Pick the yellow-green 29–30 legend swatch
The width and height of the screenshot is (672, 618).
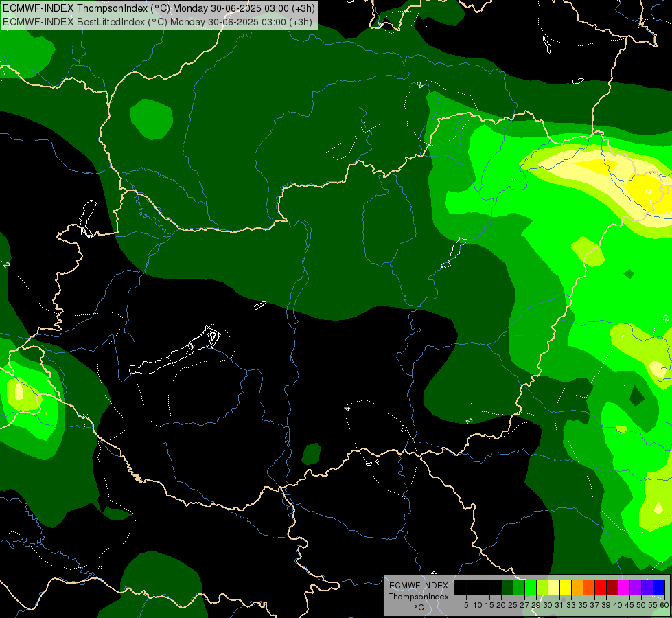(542, 588)
